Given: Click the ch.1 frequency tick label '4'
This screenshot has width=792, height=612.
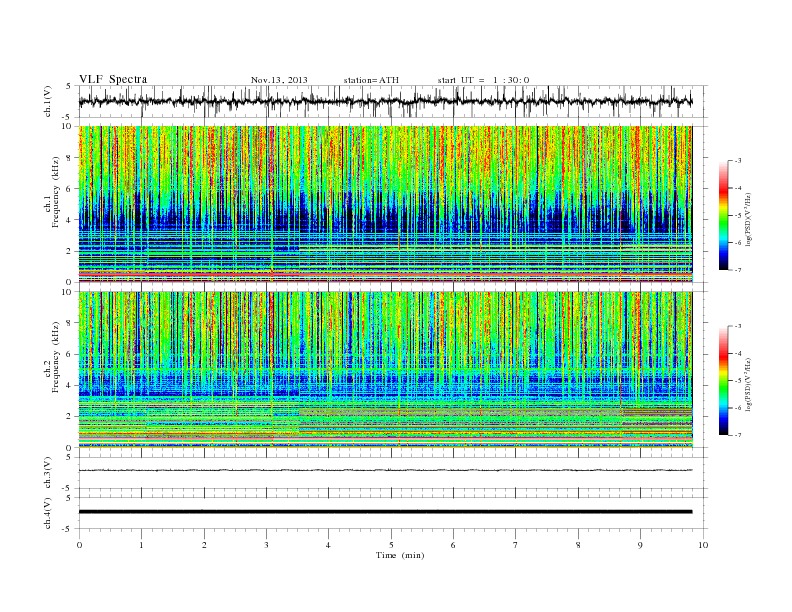Looking at the screenshot, I should coord(69,220).
